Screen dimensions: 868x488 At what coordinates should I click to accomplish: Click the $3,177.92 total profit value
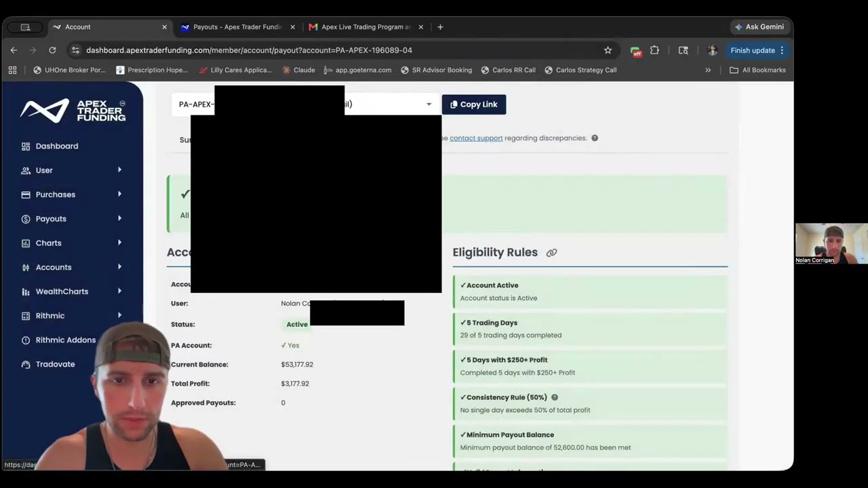(x=295, y=384)
